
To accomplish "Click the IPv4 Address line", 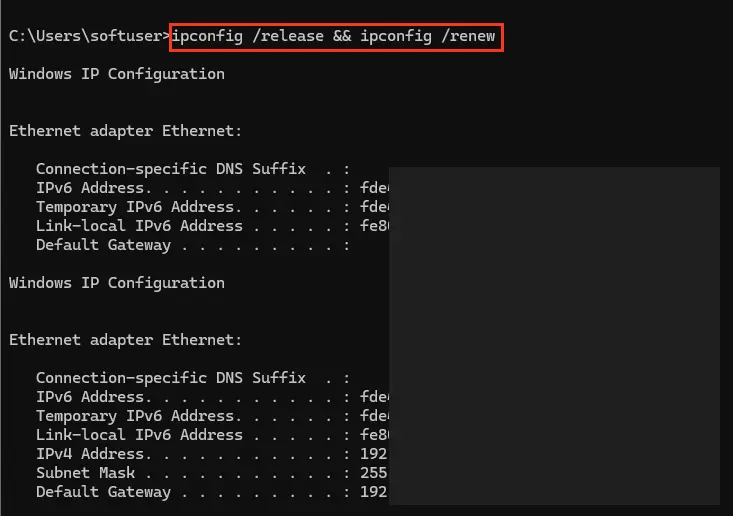I will (x=212, y=454).
